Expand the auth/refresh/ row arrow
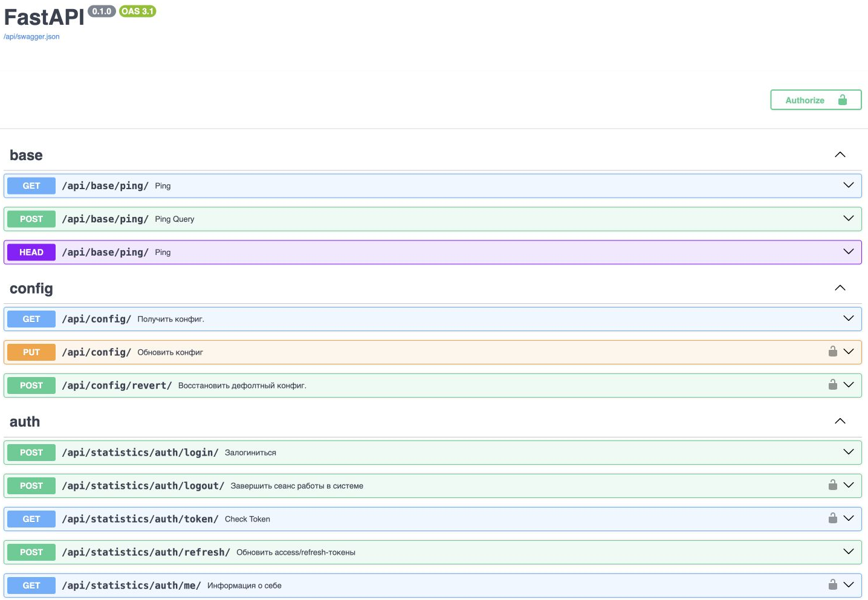This screenshot has height=600, width=868. (x=849, y=552)
